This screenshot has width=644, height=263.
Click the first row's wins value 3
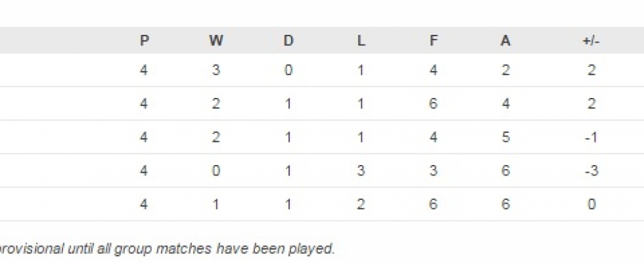point(216,70)
